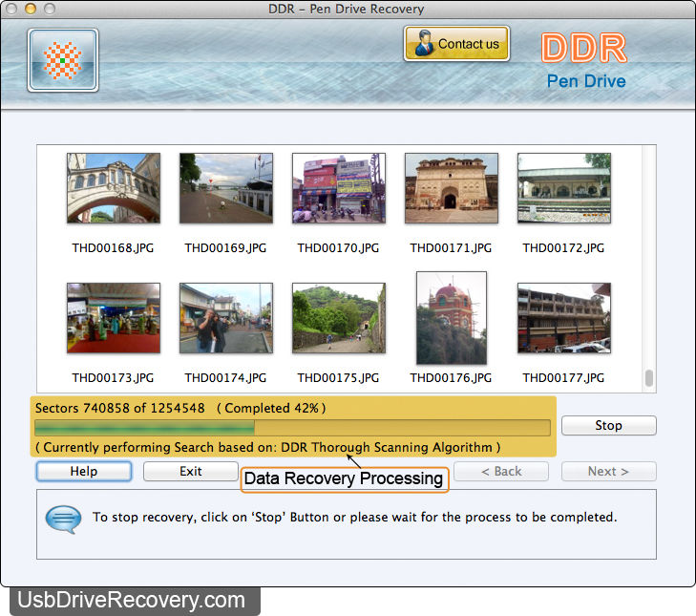Select thumbnail THD00169.JPG

225,188
